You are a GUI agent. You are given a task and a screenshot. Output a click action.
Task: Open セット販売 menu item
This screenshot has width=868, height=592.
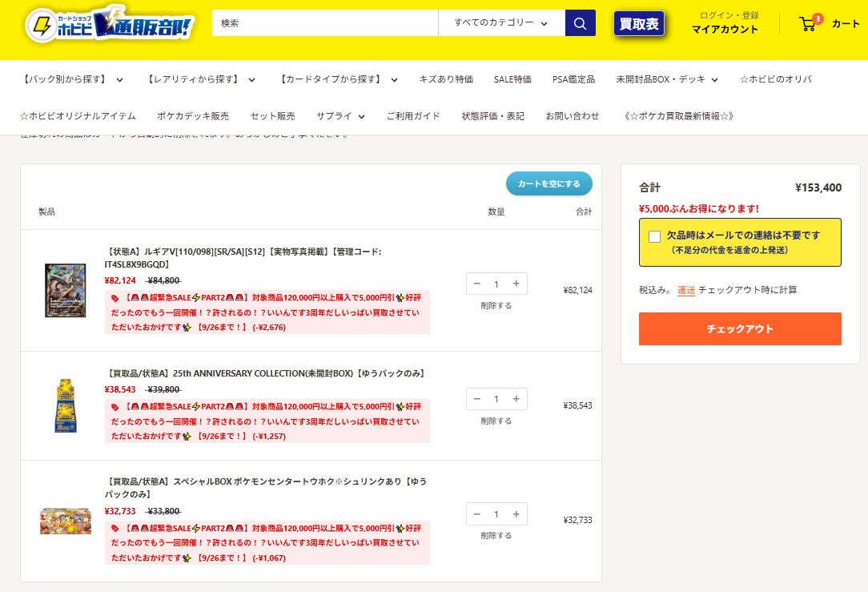tap(272, 115)
